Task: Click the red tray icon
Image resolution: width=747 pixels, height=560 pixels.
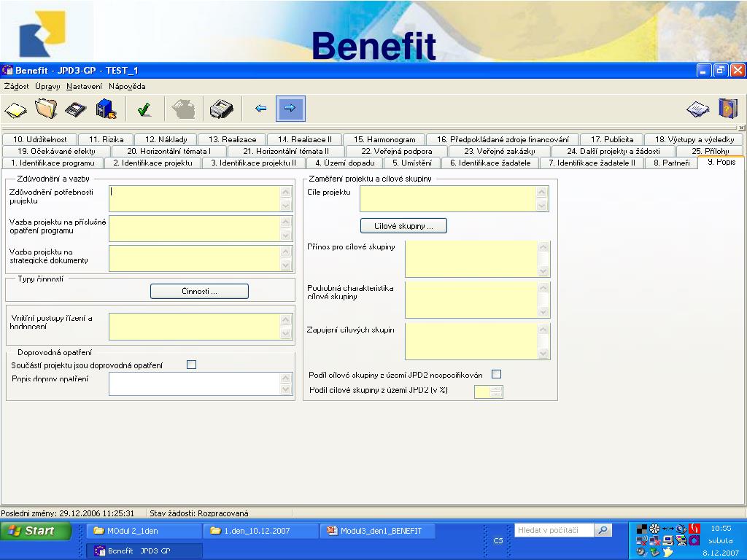Action: click(x=694, y=529)
